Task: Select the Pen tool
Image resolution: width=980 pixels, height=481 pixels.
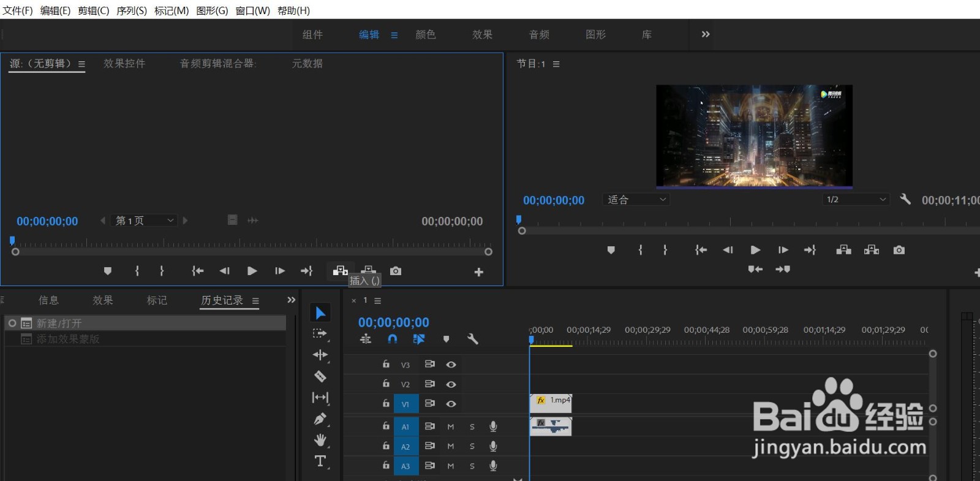Action: point(320,419)
